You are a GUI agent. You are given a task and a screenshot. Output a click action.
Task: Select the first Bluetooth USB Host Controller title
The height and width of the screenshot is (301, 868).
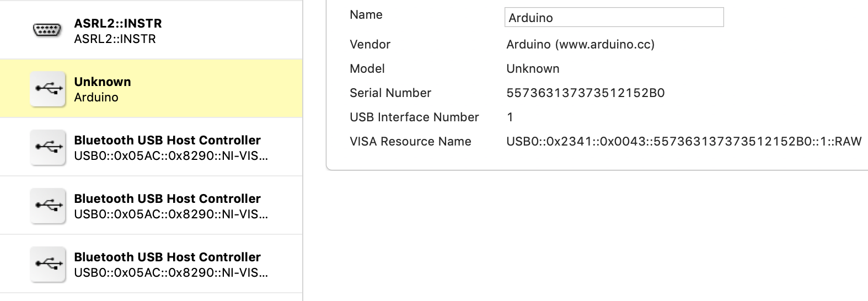tap(167, 140)
